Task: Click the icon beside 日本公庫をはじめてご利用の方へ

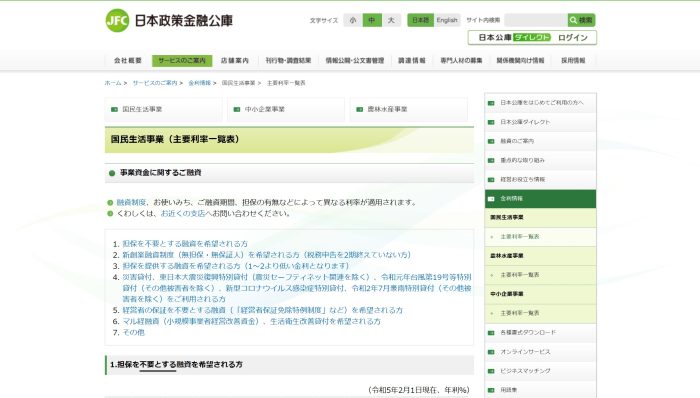Action: 491,103
